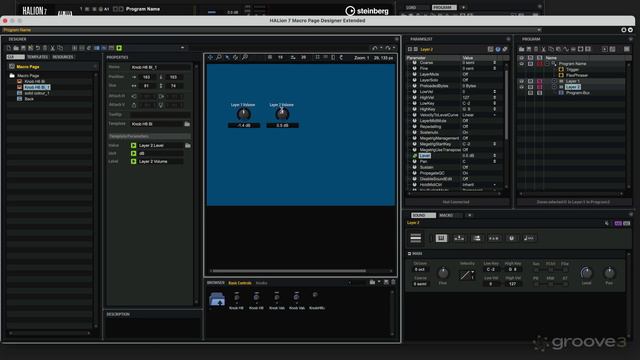Toggle visibility eye for Layer 2

point(522,87)
